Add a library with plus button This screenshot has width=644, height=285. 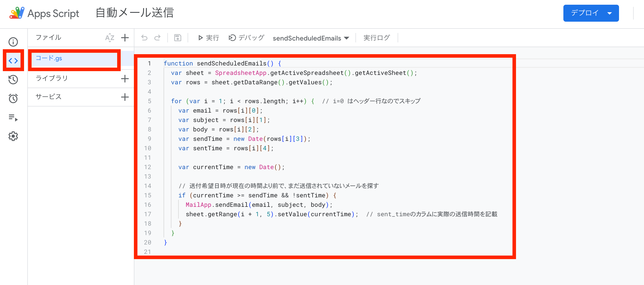tap(125, 79)
